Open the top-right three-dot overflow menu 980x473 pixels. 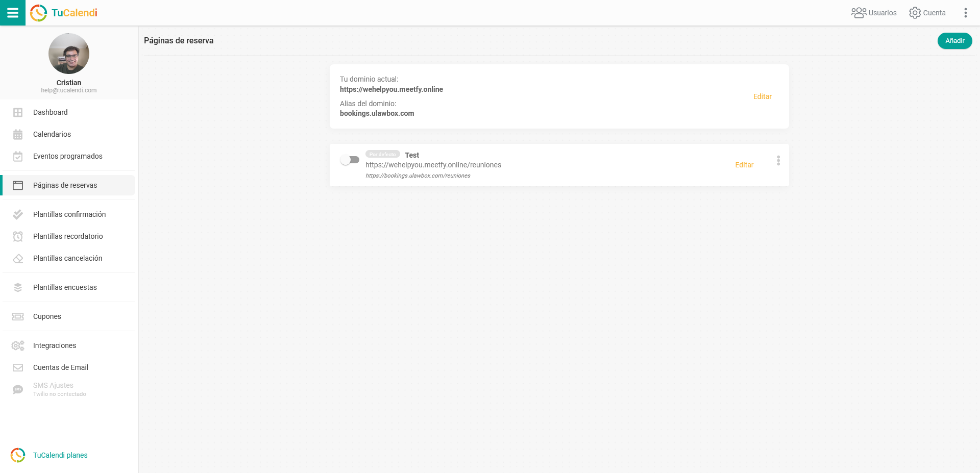click(x=965, y=13)
